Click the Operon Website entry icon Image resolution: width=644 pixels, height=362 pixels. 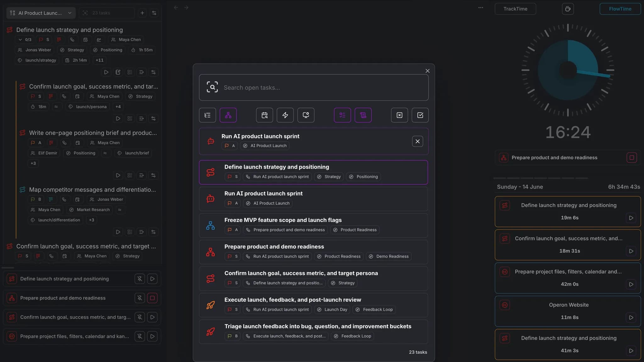(505, 305)
